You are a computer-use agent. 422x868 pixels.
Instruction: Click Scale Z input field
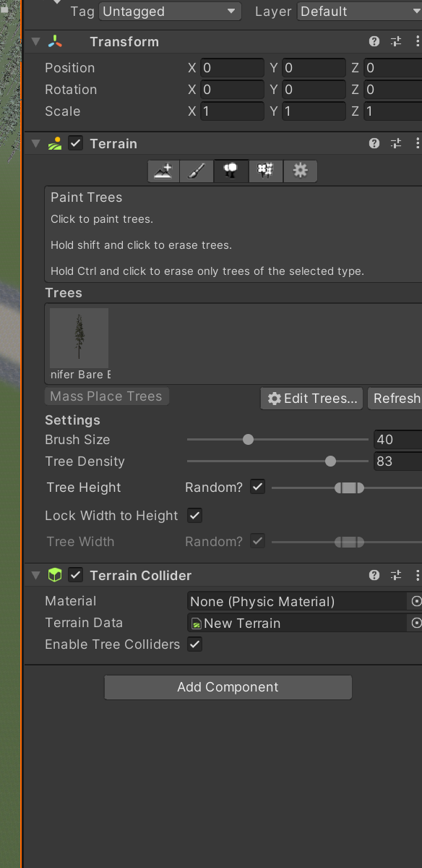[392, 111]
